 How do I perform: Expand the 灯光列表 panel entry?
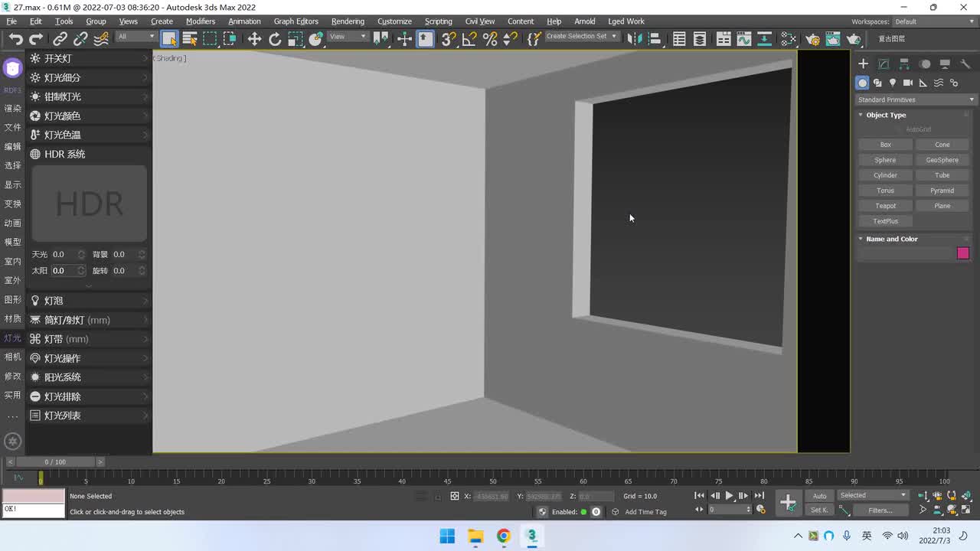pos(89,416)
